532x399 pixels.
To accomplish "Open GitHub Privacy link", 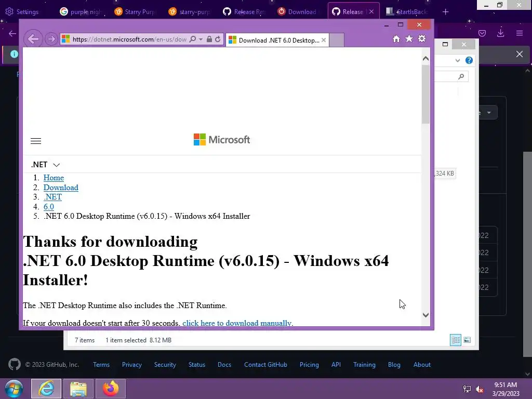I will [131, 365].
